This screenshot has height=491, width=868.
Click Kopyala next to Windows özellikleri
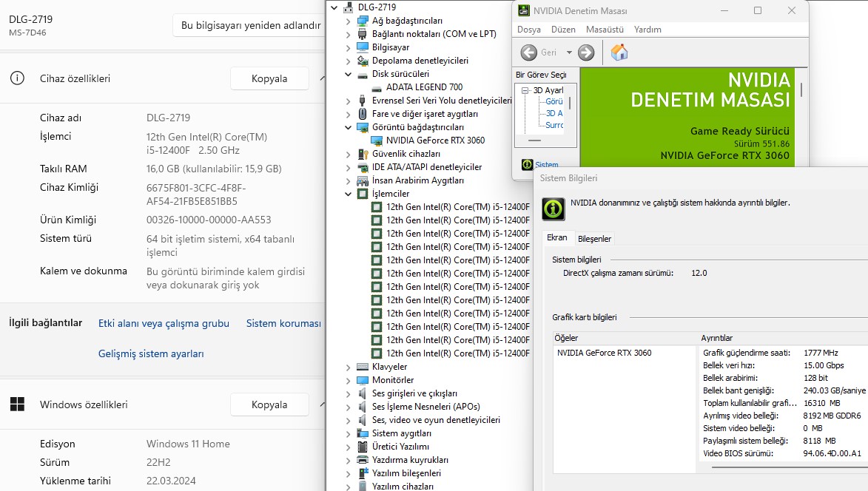pyautogui.click(x=269, y=404)
